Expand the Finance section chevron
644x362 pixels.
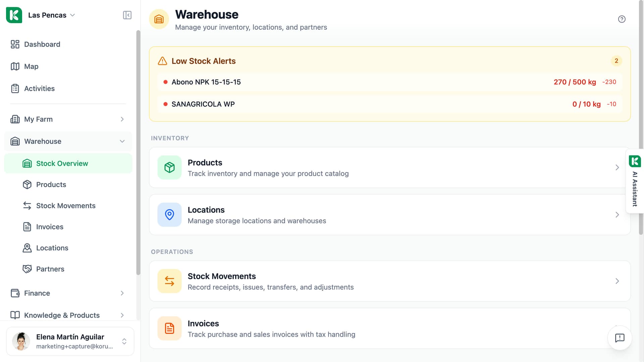pyautogui.click(x=122, y=293)
